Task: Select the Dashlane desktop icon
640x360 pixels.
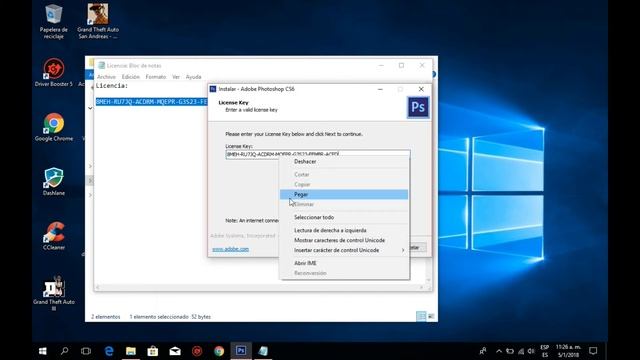Action: pyautogui.click(x=54, y=182)
